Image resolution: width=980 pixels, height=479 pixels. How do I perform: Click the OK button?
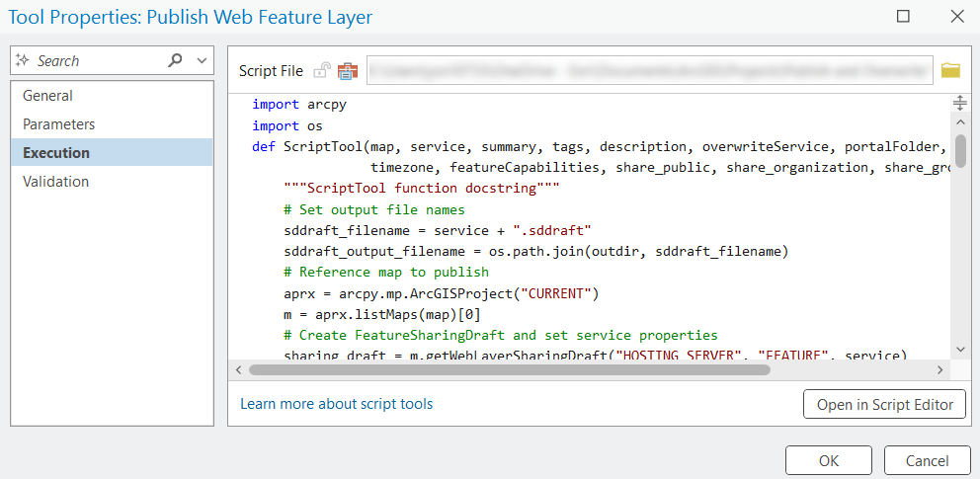point(828,461)
